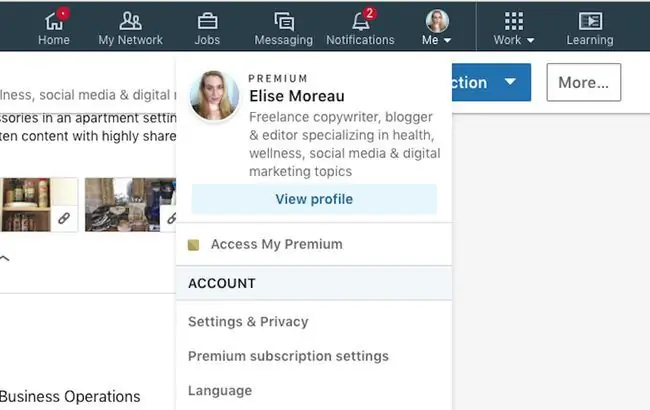Open the Messaging chat icon
Screen dimensions: 650x410
point(284,21)
